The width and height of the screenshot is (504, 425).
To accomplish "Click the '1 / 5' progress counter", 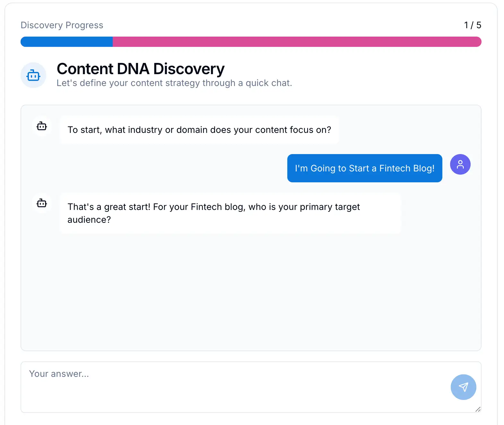I will point(472,25).
